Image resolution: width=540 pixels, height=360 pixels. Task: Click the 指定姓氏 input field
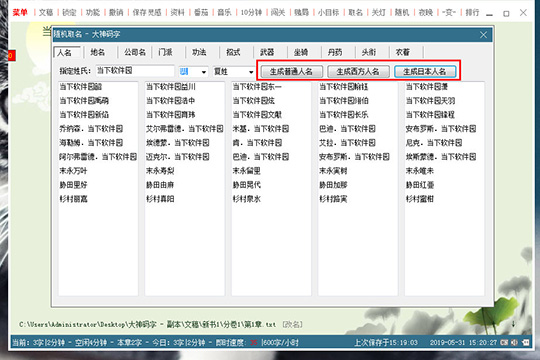(x=135, y=71)
